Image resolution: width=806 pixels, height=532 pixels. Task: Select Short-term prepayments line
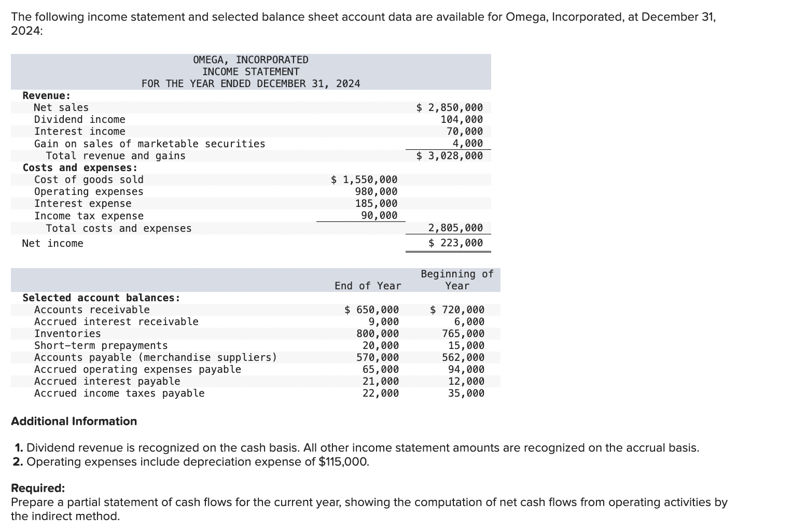click(x=101, y=345)
